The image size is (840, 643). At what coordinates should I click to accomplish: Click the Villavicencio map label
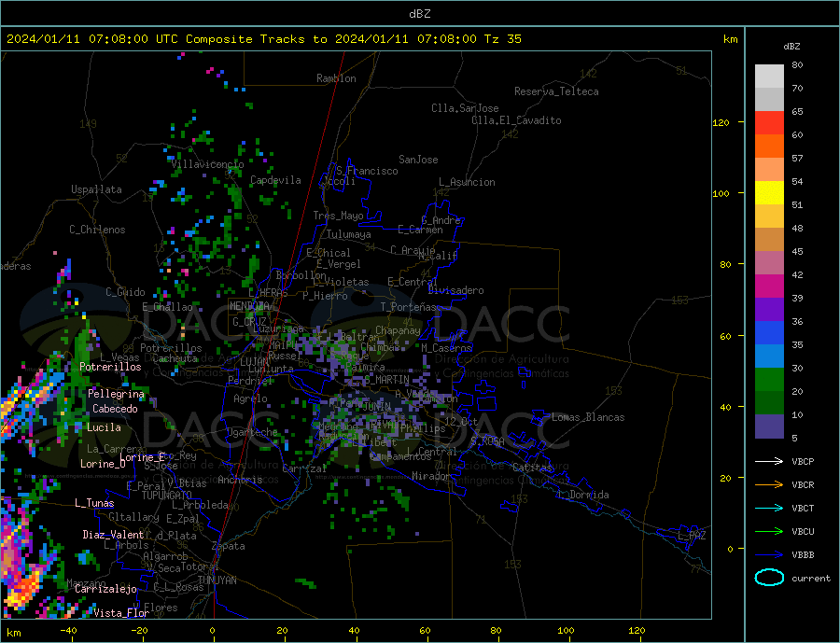pyautogui.click(x=207, y=164)
